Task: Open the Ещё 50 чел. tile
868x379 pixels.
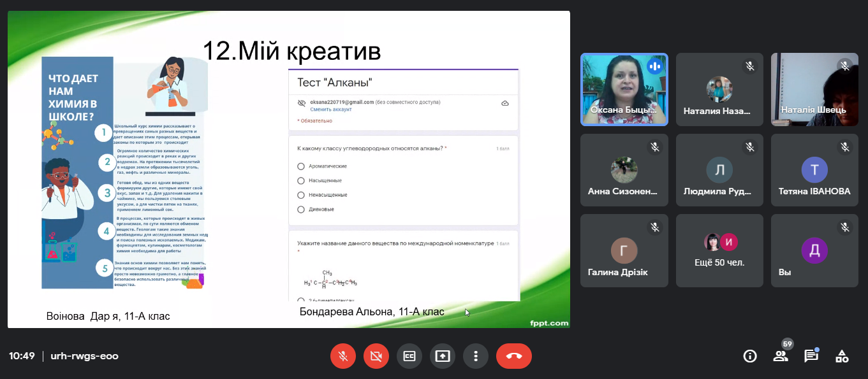Action: pyautogui.click(x=720, y=250)
